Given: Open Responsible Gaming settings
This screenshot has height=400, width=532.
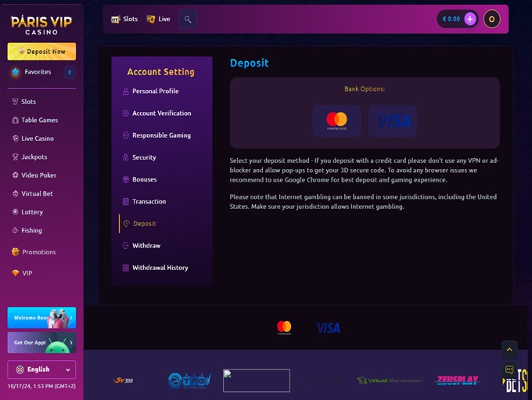Looking at the screenshot, I should (161, 135).
